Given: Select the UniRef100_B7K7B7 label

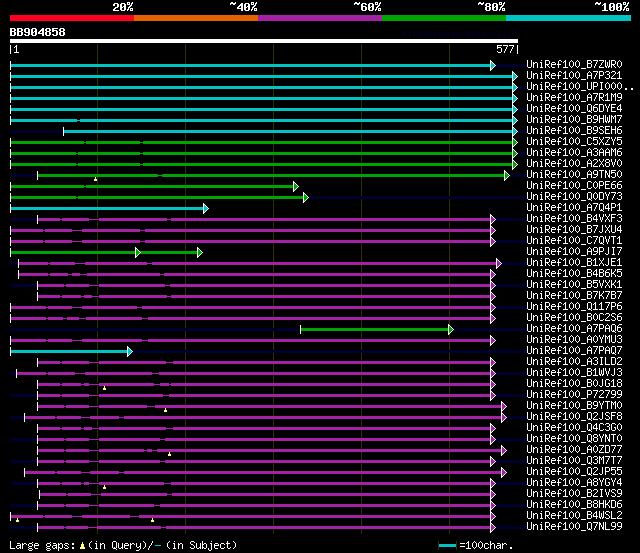Looking at the screenshot, I should click(574, 296).
